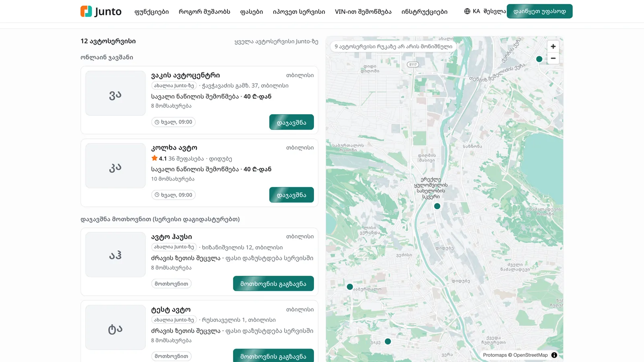
Task: Click the 36 შეფასება reviews text
Action: (x=186, y=158)
